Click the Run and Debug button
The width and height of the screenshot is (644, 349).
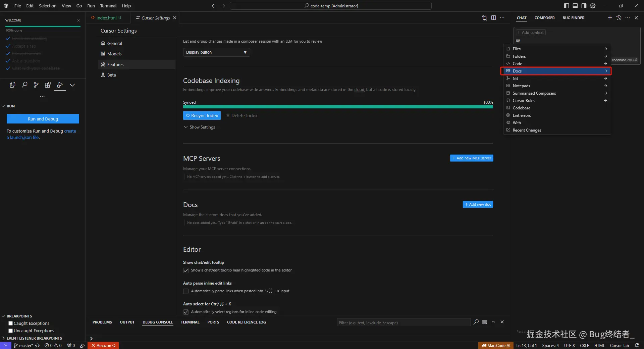(x=43, y=119)
